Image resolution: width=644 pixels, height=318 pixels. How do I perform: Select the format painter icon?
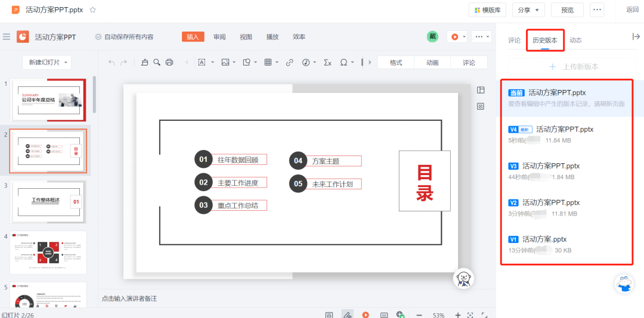click(144, 63)
